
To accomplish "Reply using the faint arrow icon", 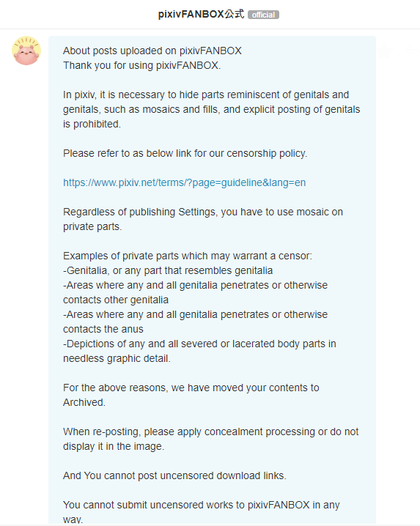I will coord(413,51).
